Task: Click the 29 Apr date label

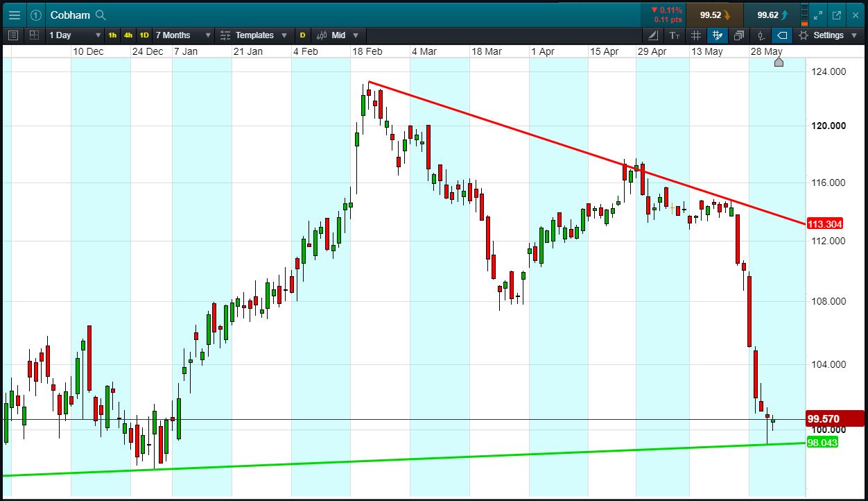Action: click(x=652, y=51)
